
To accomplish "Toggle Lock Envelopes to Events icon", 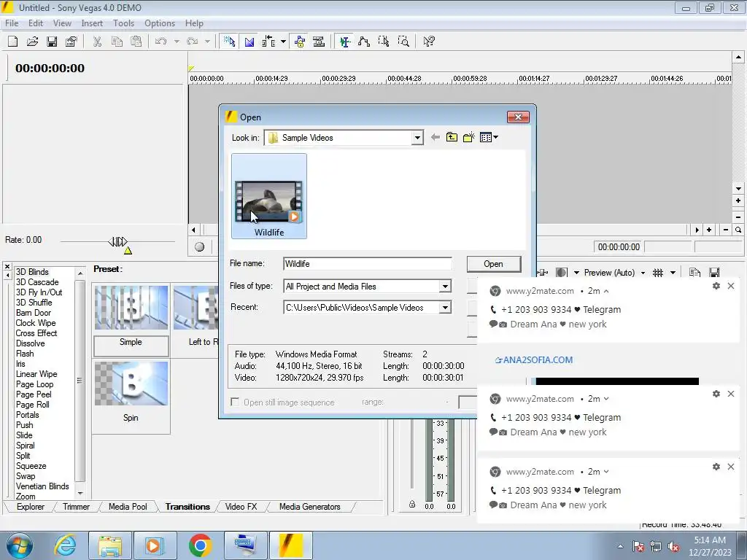I will [300, 42].
